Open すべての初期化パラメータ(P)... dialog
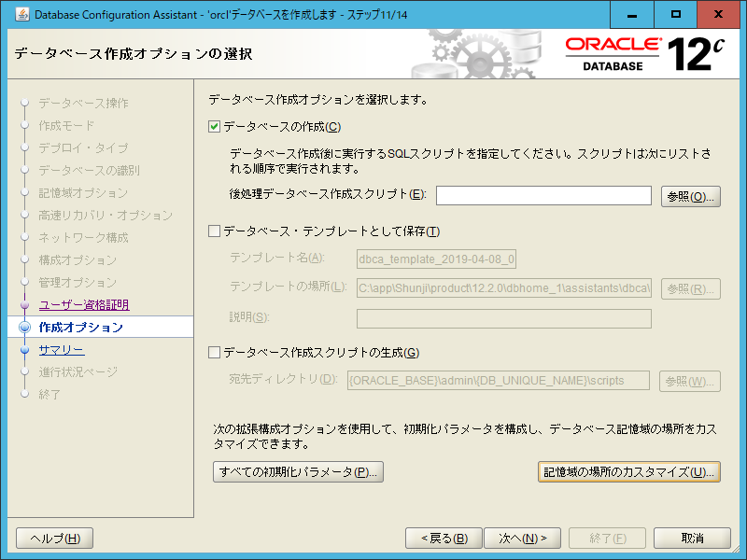Screen dimensions: 747x560 click(x=298, y=472)
